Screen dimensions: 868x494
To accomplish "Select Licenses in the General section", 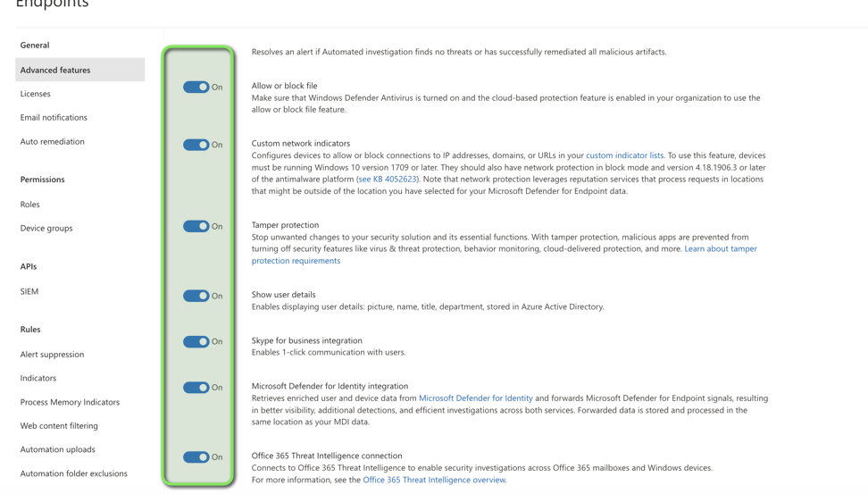I will coord(36,94).
